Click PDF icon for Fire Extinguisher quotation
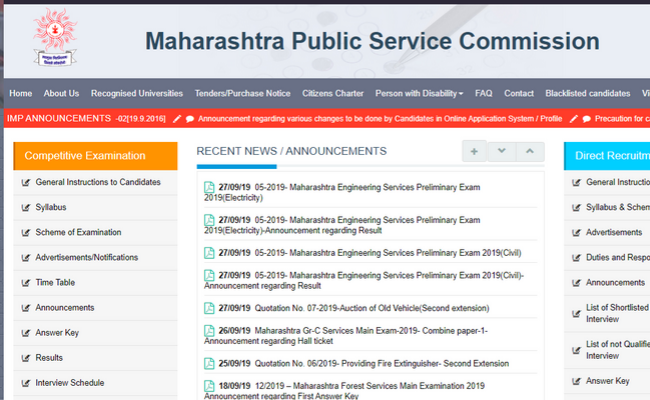The image size is (650, 400). pyautogui.click(x=209, y=363)
